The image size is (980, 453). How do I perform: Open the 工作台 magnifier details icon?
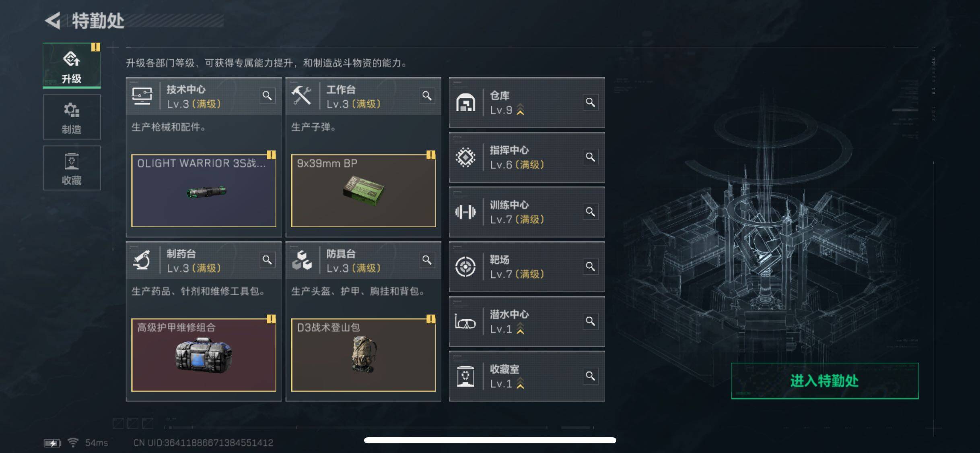pyautogui.click(x=427, y=96)
